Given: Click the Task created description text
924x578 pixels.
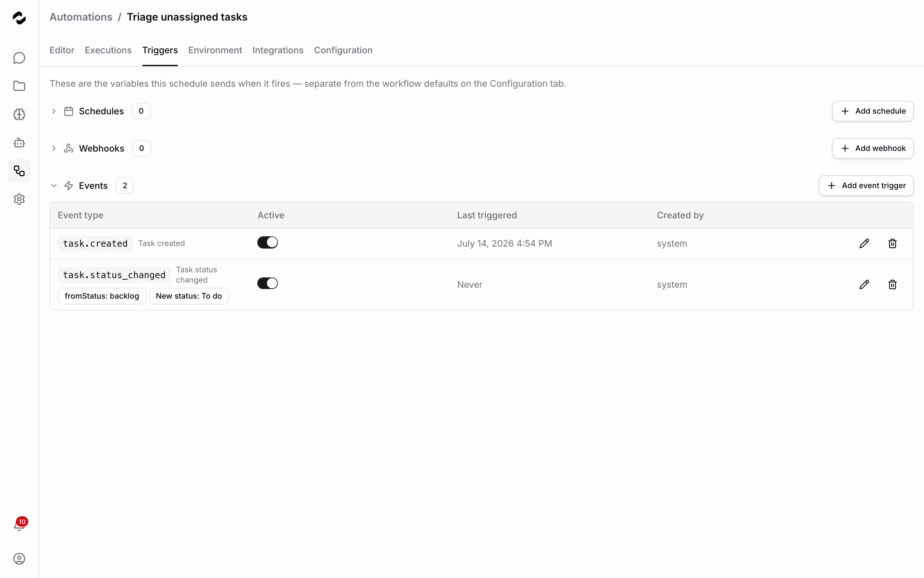Looking at the screenshot, I should 161,243.
